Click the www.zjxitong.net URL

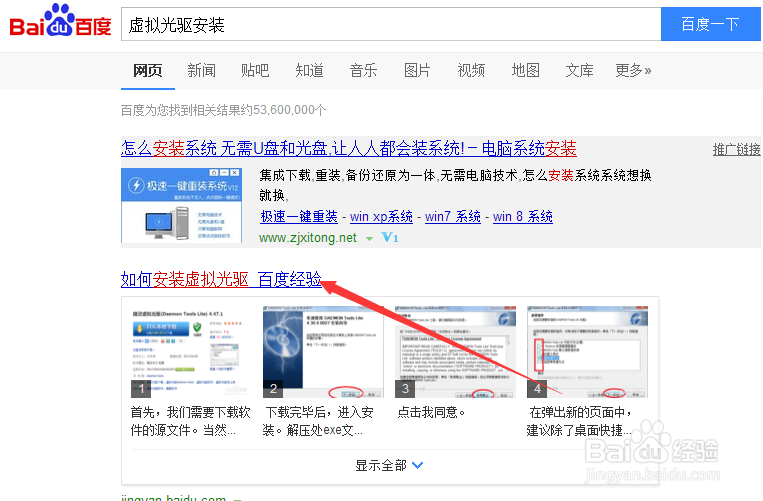click(x=308, y=238)
